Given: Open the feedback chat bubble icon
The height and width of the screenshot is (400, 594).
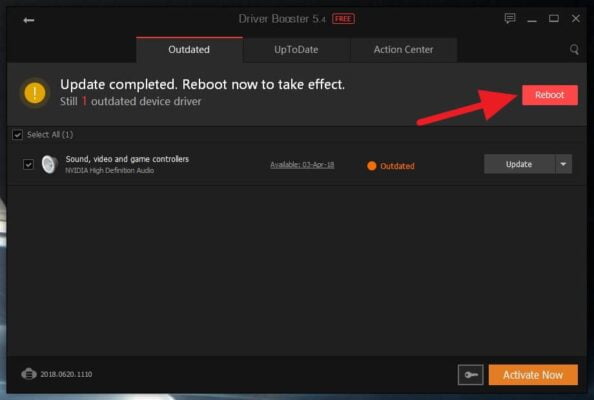Looking at the screenshot, I should coord(510,18).
